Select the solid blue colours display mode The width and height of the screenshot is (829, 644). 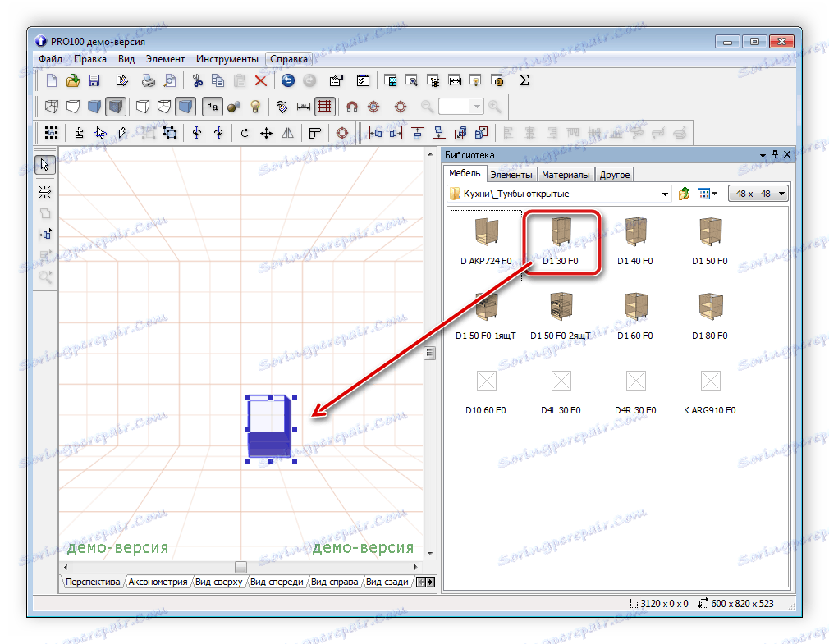[94, 107]
